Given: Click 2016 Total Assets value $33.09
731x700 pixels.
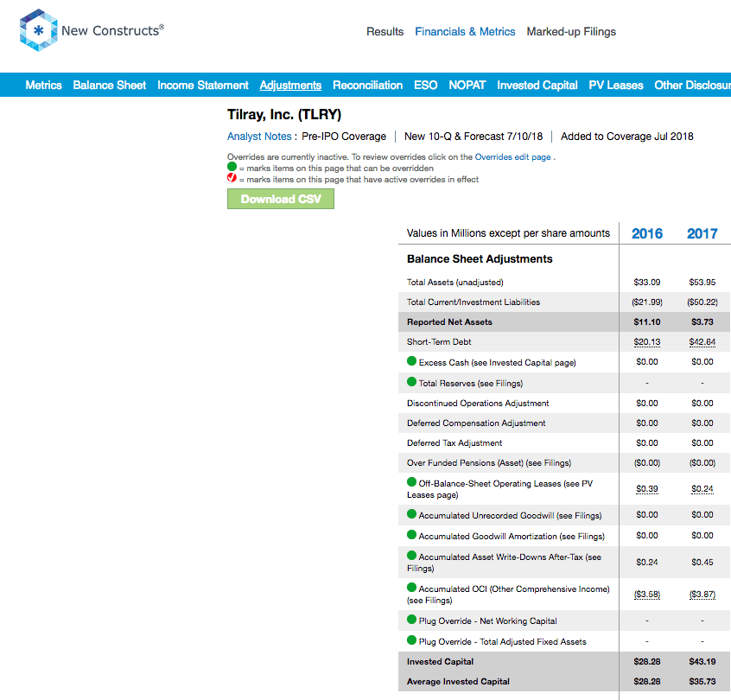Looking at the screenshot, I should tap(647, 282).
